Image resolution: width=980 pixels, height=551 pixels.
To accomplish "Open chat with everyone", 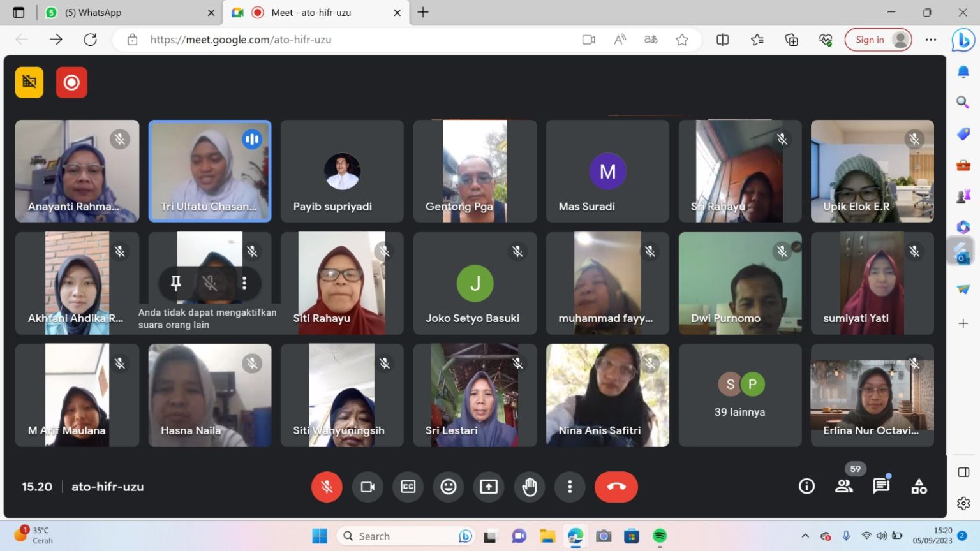I will 881,487.
